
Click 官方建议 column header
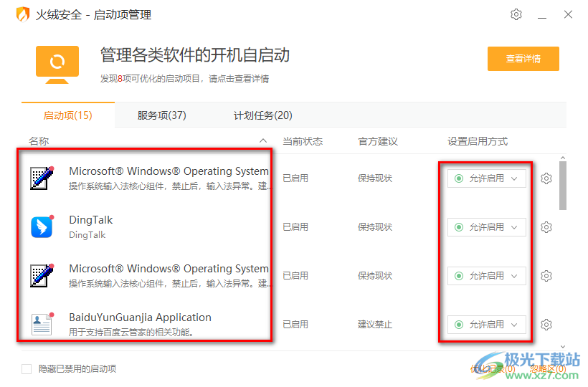click(378, 141)
